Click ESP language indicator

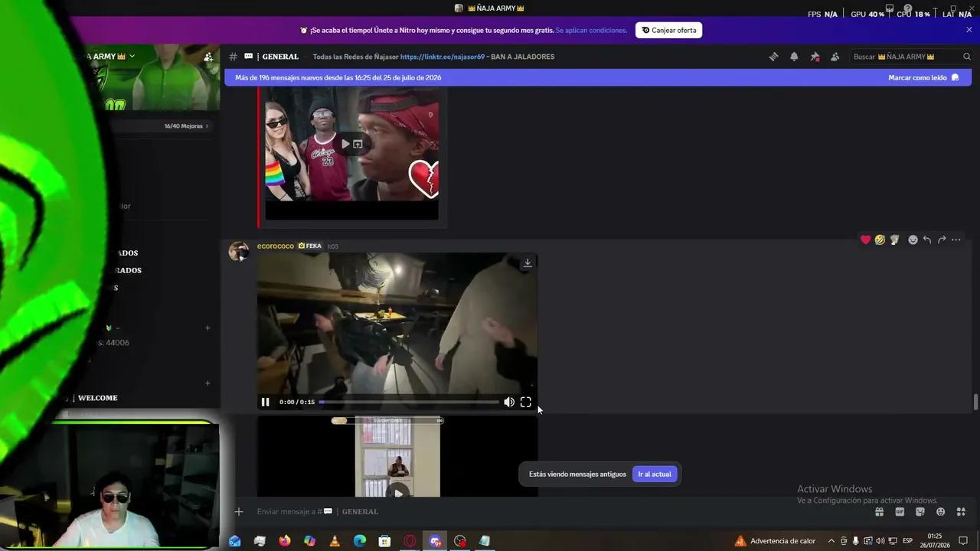[x=908, y=541]
